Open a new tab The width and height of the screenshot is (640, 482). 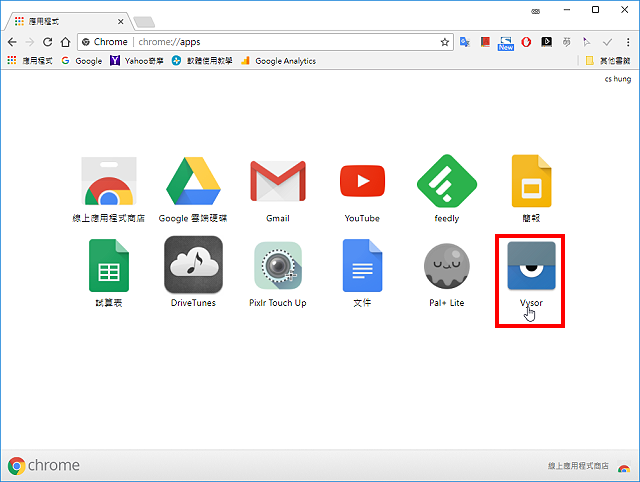tap(144, 22)
